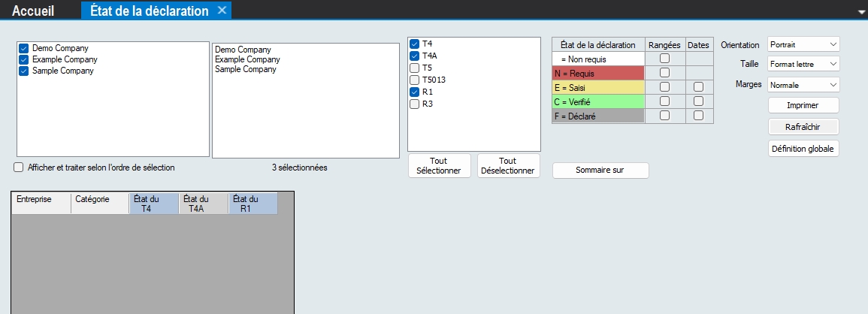
Task: Toggle Afficher et traiter selon l'ordre de sélection
Action: coord(20,168)
